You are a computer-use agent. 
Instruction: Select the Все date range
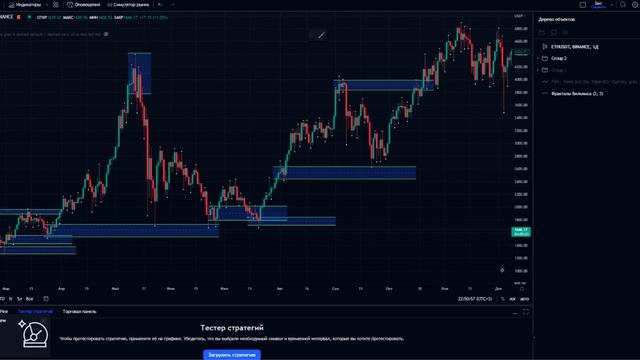coord(29,299)
